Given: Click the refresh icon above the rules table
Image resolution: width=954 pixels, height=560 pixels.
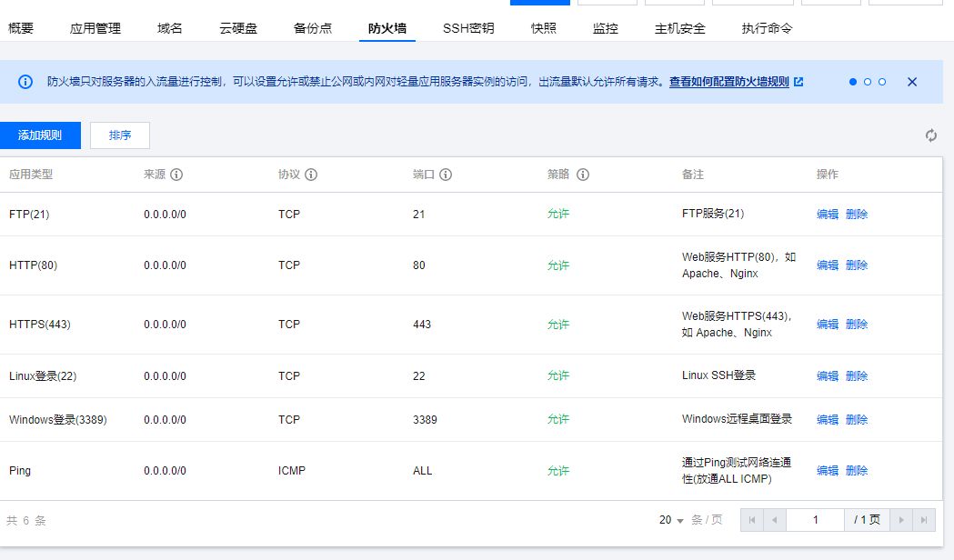Looking at the screenshot, I should point(931,135).
